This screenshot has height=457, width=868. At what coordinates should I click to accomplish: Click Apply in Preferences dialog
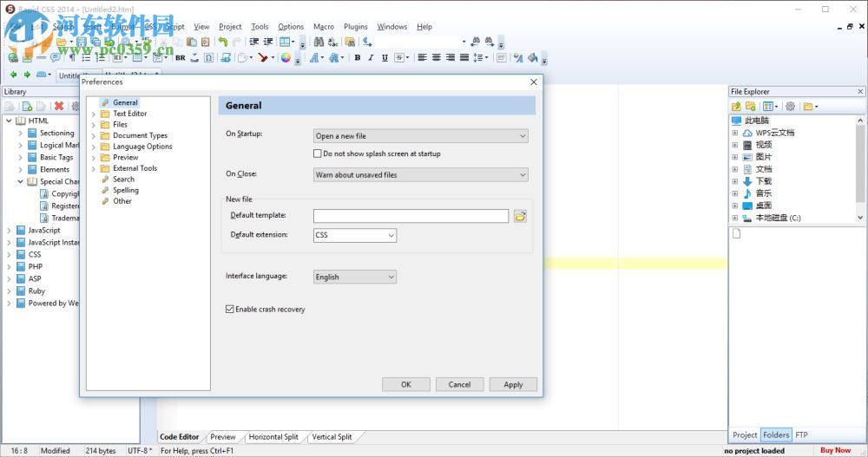click(513, 384)
